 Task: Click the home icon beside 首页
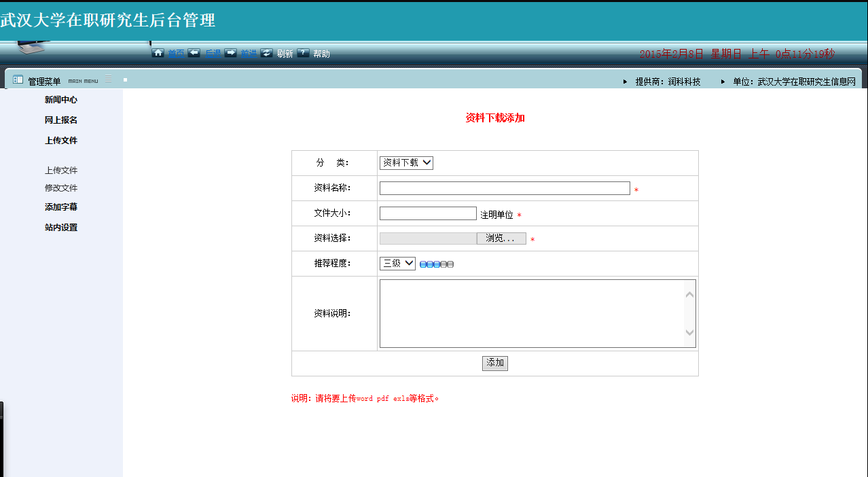click(158, 53)
